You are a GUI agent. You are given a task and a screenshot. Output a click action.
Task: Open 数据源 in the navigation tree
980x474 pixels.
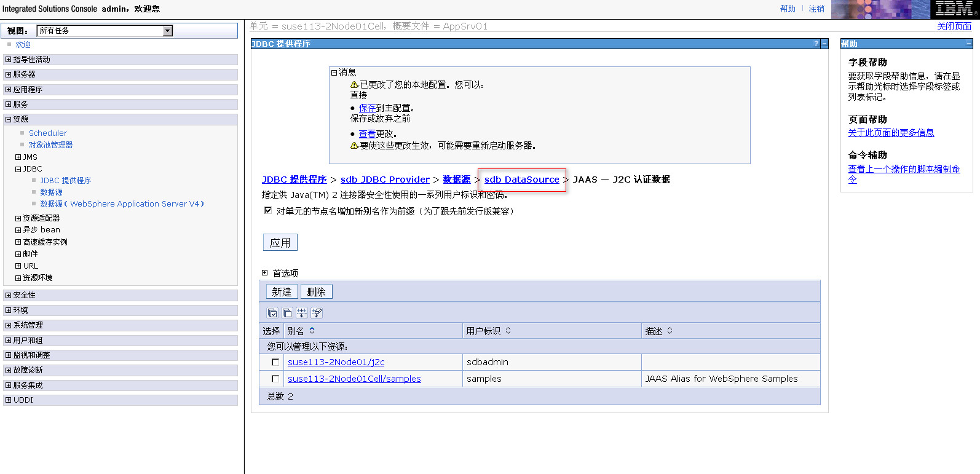[x=52, y=192]
